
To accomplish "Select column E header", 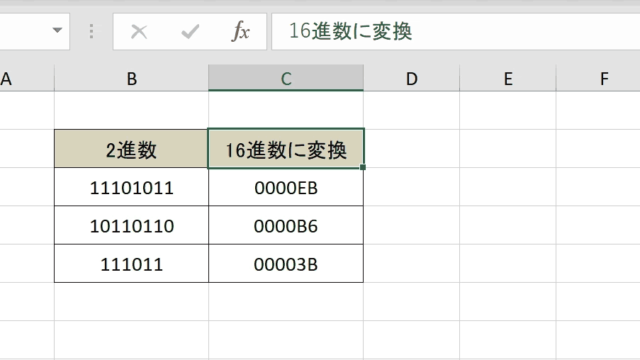I will 508,78.
